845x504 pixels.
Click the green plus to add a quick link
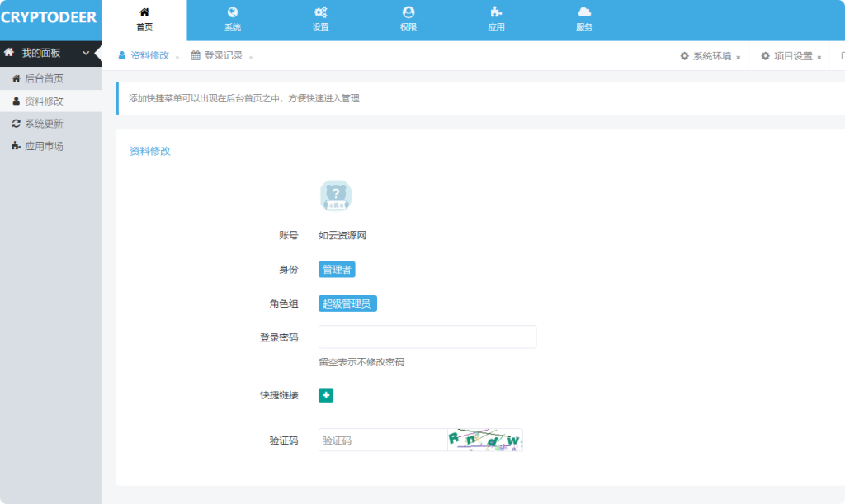click(325, 395)
